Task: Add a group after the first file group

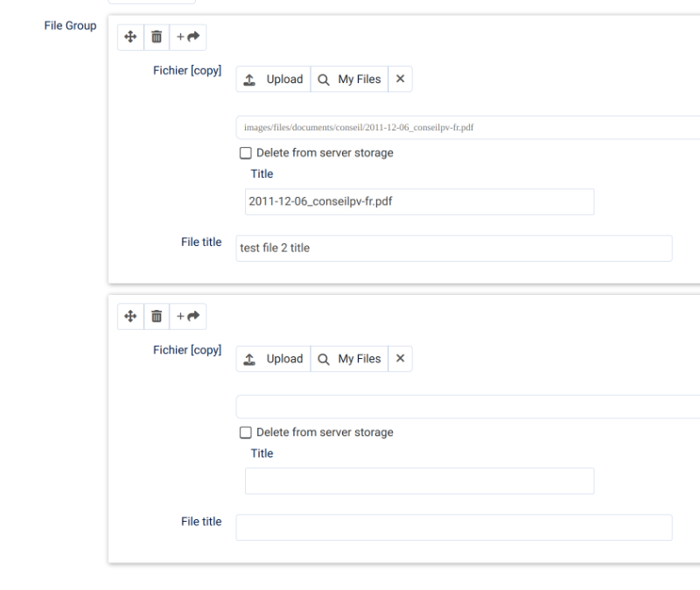Action: [x=188, y=37]
